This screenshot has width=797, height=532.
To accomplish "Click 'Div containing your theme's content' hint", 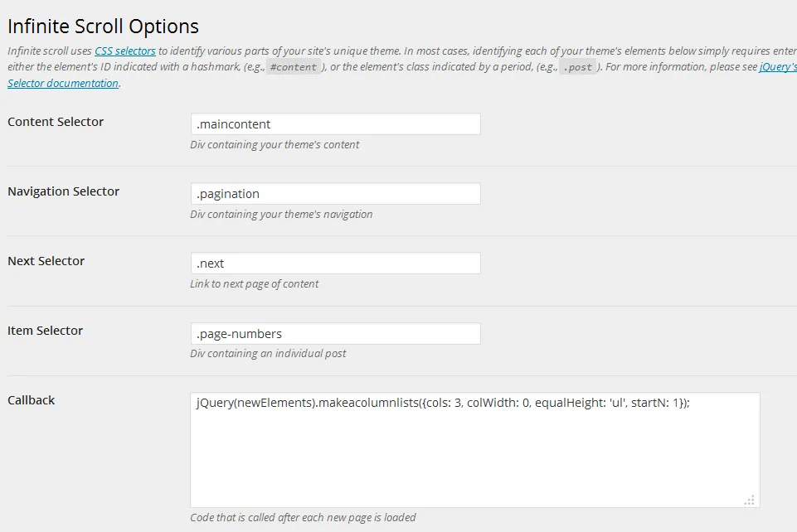I will coord(275,145).
